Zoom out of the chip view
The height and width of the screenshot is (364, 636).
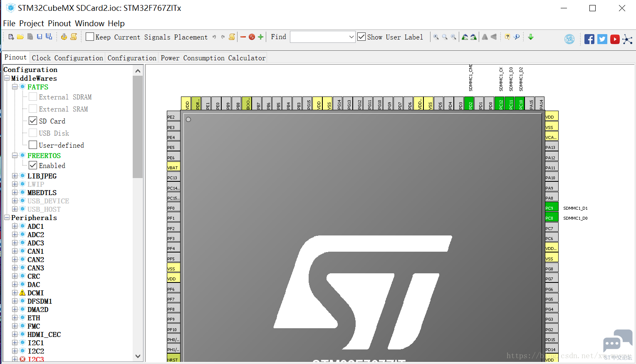coord(453,37)
